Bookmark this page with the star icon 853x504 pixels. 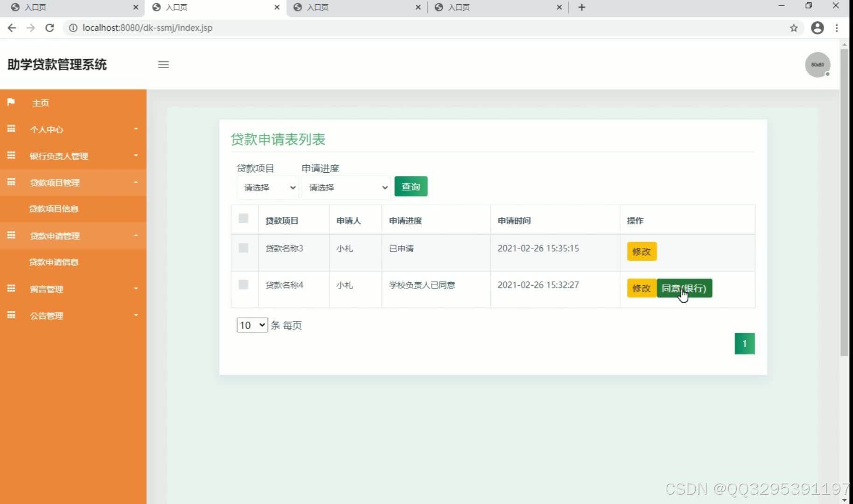point(794,28)
